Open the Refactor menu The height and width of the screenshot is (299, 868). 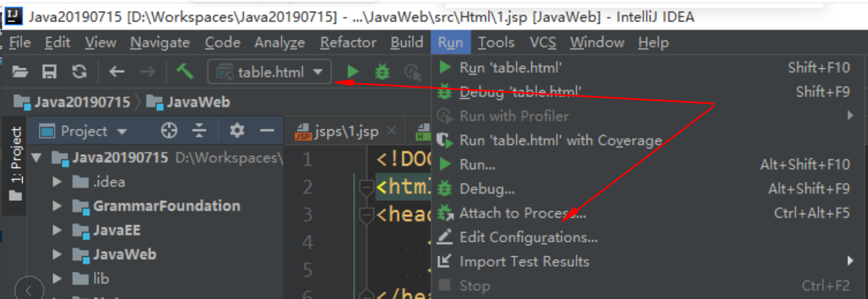tap(348, 43)
